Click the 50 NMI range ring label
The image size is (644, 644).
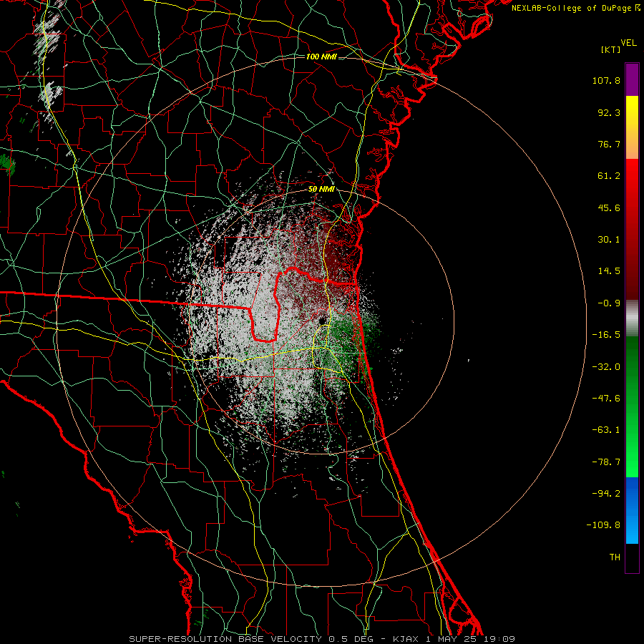pyautogui.click(x=321, y=190)
